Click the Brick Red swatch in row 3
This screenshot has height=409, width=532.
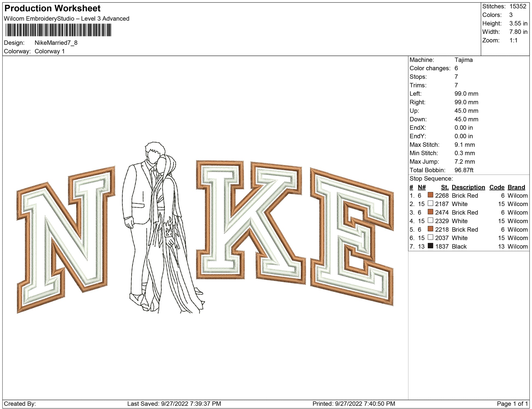click(x=430, y=212)
